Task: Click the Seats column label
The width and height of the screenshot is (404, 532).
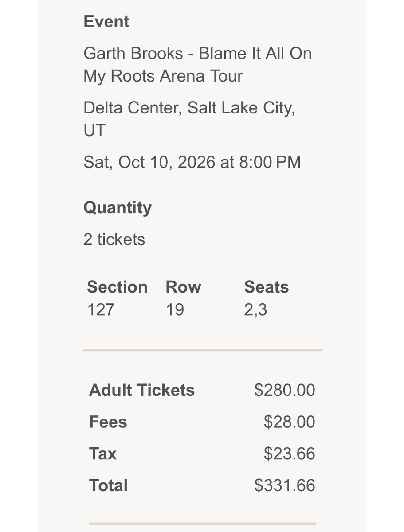Action: coord(266,287)
